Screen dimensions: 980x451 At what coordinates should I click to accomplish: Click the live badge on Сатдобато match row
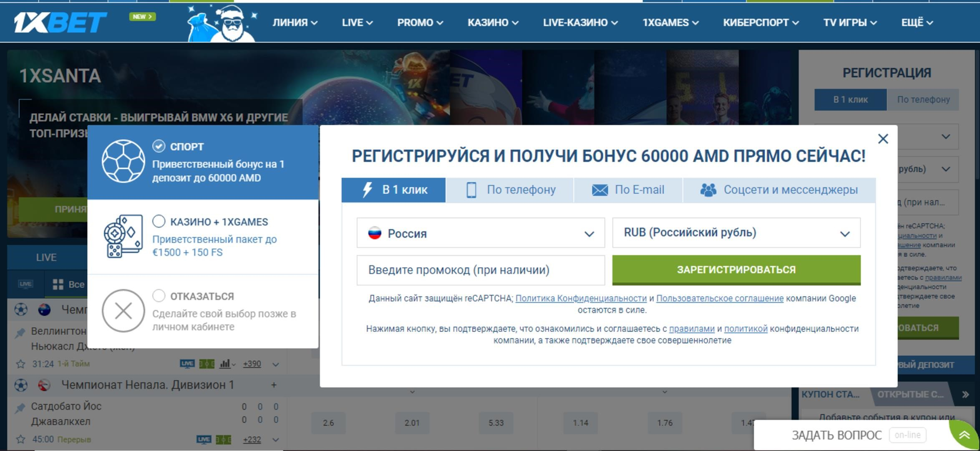[x=204, y=439]
